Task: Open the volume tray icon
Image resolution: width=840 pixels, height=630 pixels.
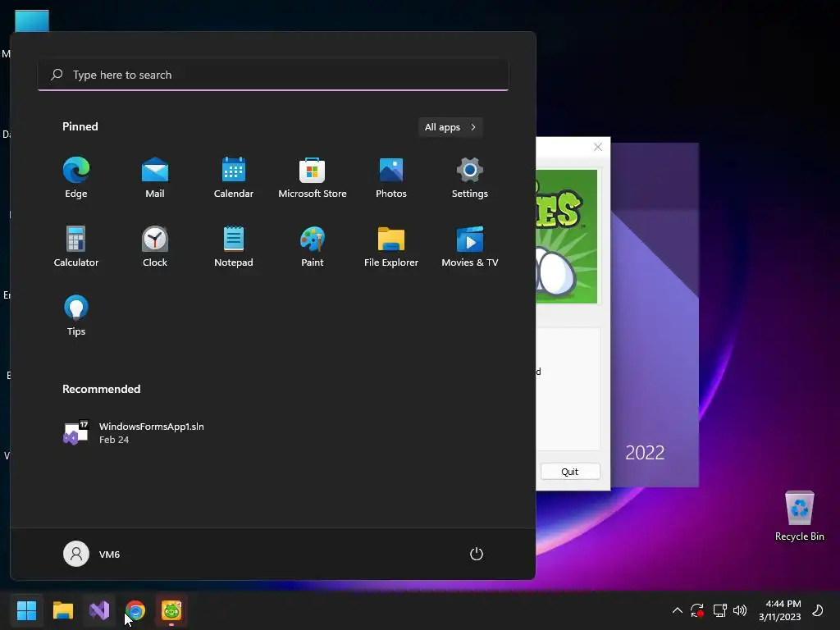Action: click(x=740, y=610)
